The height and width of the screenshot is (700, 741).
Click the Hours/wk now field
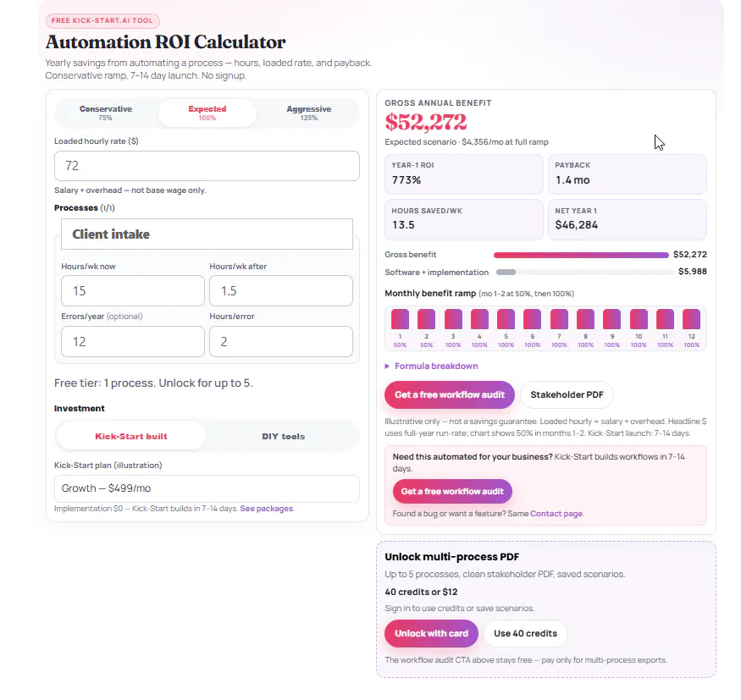pos(133,290)
